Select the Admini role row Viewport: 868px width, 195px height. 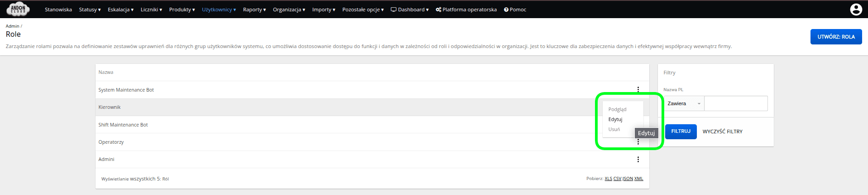coord(372,159)
